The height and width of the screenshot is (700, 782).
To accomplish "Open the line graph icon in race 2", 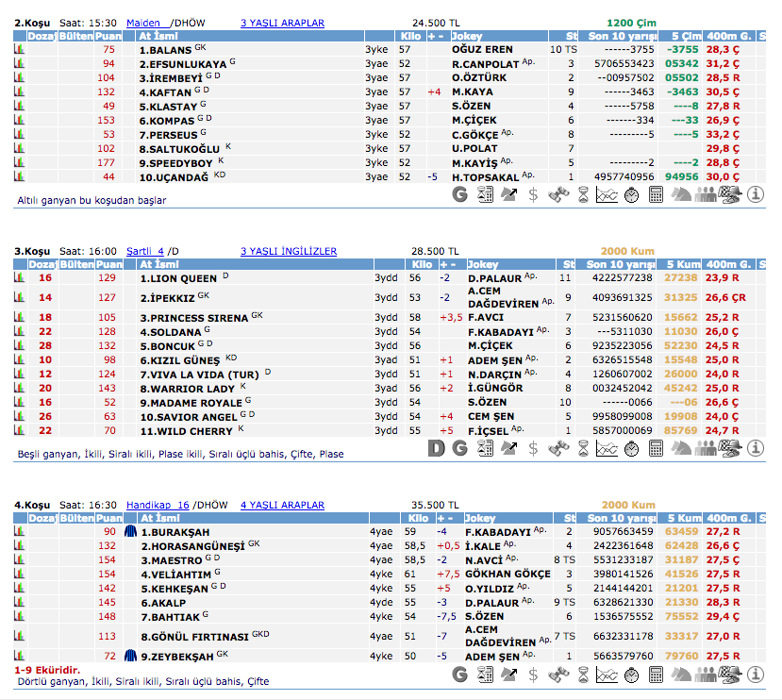I will (x=607, y=195).
